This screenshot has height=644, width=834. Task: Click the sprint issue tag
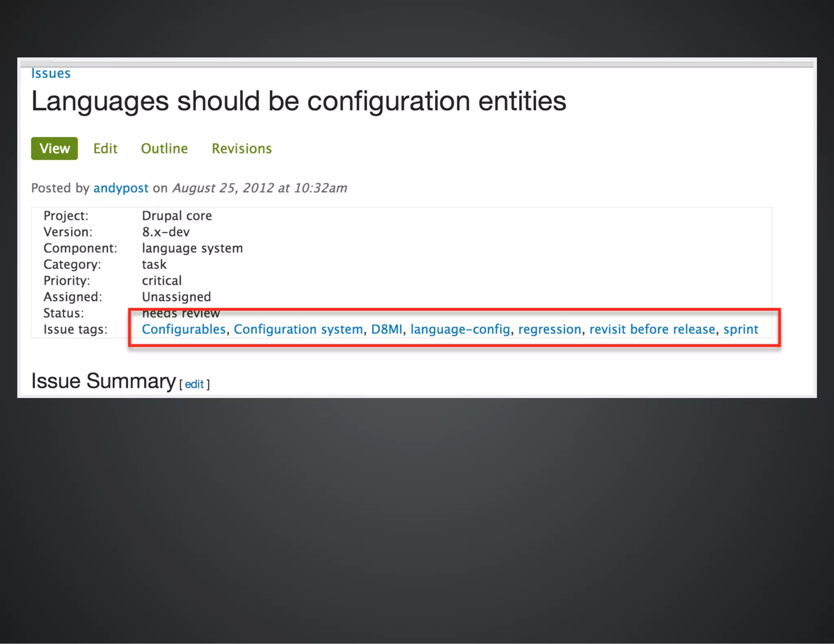[x=740, y=329]
